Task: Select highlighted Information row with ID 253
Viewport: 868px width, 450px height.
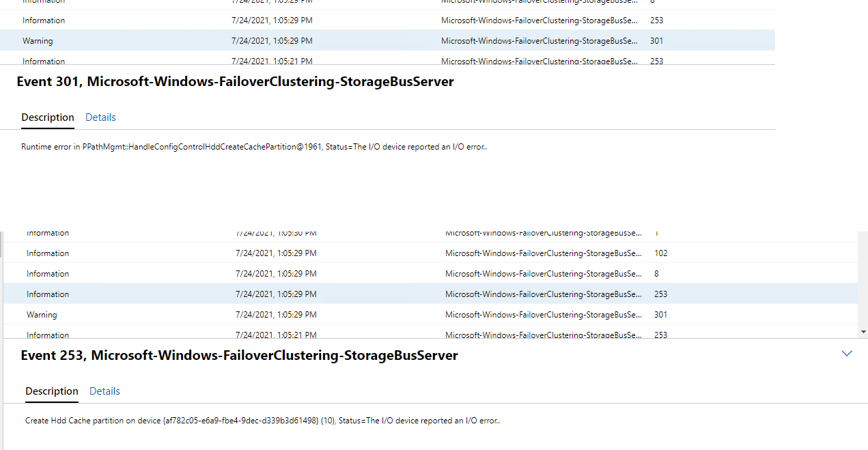Action: coord(430,294)
